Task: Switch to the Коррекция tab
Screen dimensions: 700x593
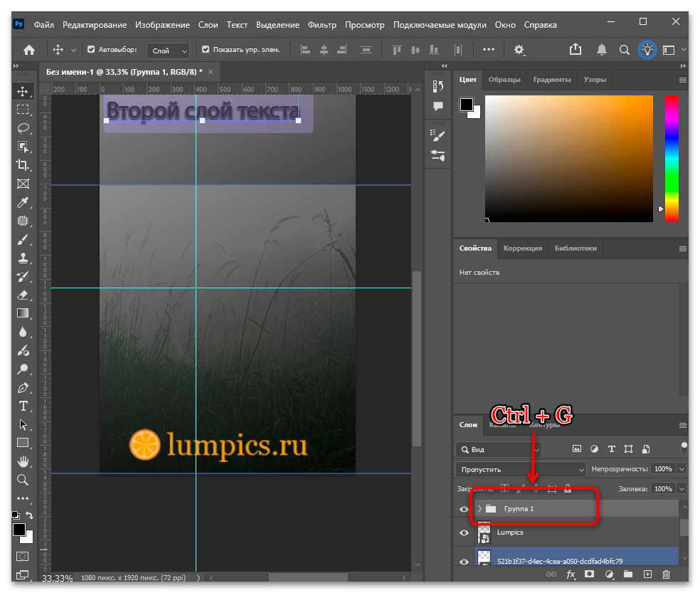Action: 523,248
